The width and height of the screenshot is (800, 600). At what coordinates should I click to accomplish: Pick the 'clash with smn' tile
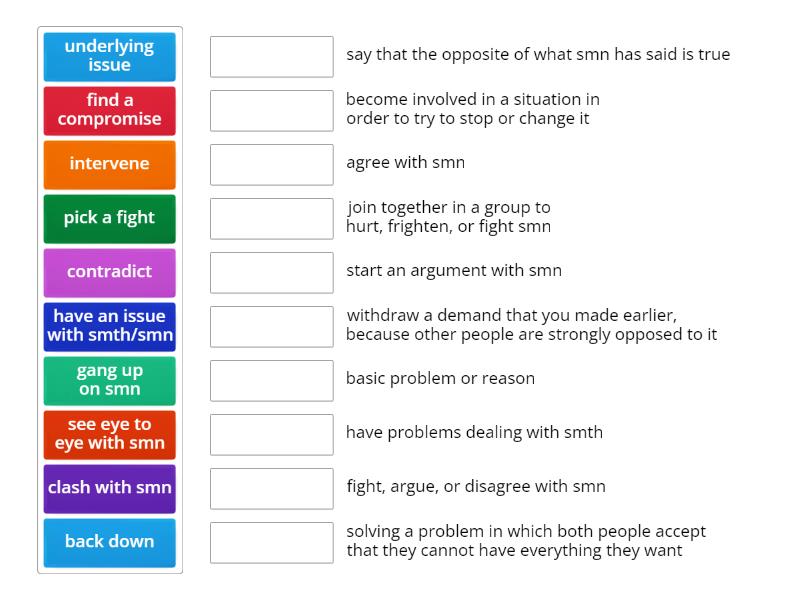tap(110, 488)
